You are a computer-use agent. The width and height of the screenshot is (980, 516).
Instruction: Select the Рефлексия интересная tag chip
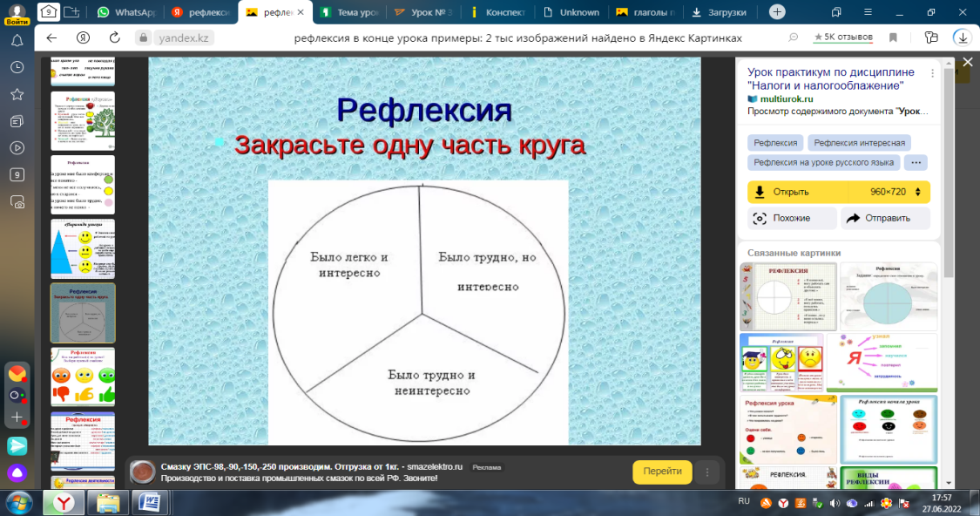point(859,143)
